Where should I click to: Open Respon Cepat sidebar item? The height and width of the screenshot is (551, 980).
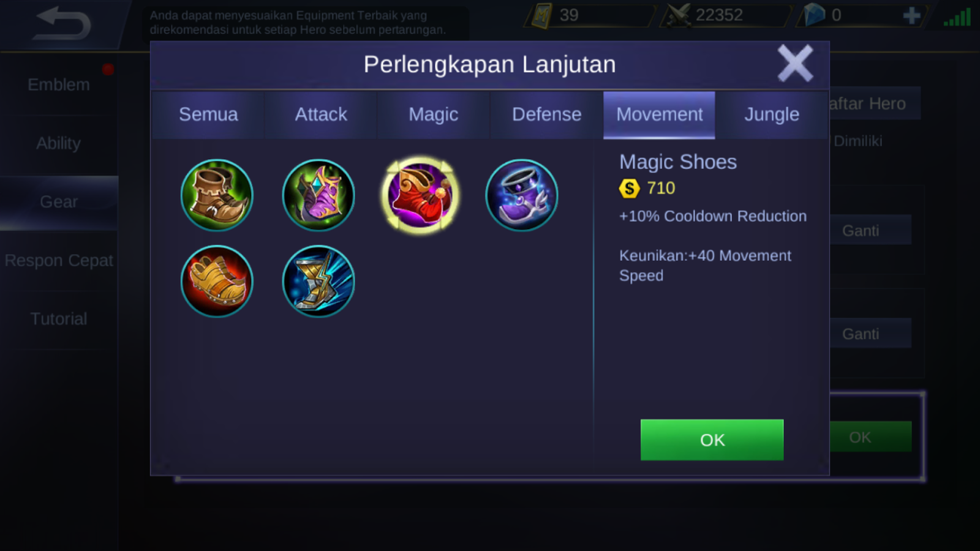click(59, 260)
